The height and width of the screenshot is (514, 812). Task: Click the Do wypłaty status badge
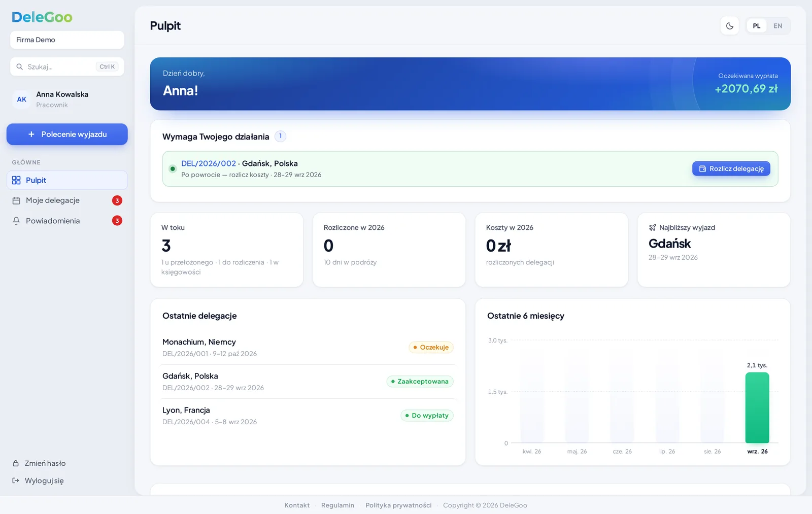click(427, 416)
